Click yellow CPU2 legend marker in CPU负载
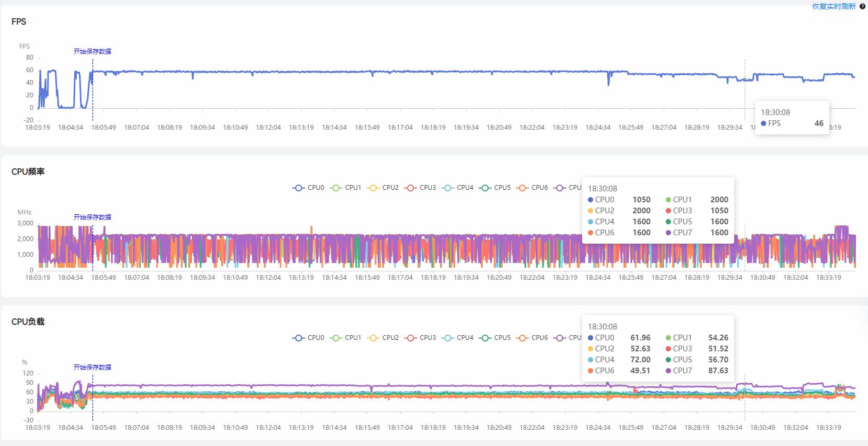868x446 pixels. point(373,338)
